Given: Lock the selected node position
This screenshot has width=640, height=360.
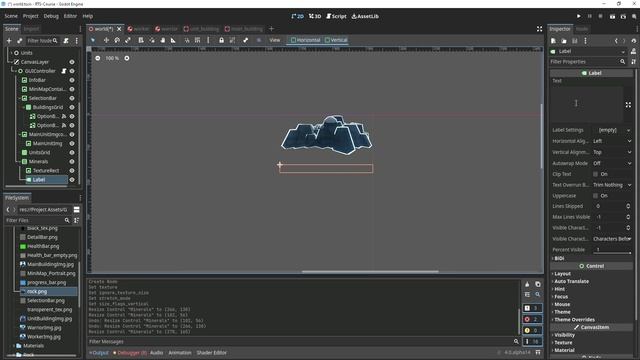Looking at the screenshot, I should tap(221, 40).
